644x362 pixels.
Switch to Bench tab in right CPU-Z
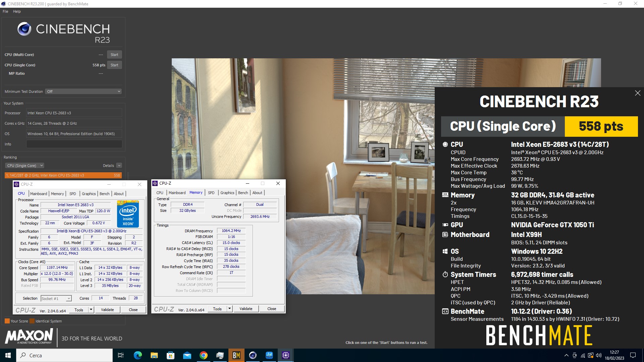point(243,193)
